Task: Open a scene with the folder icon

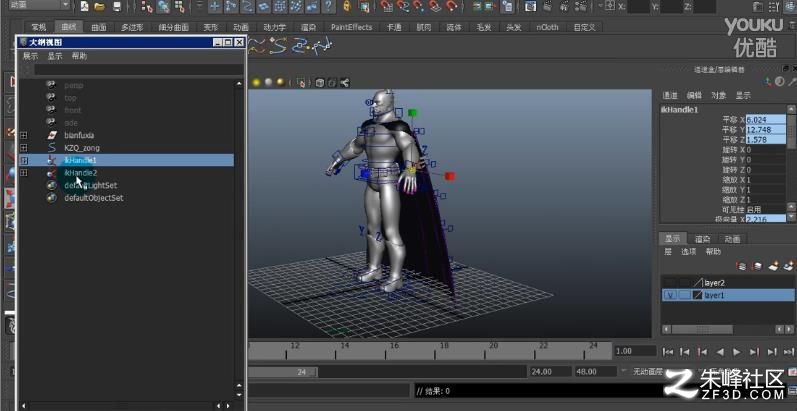Action: point(100,7)
